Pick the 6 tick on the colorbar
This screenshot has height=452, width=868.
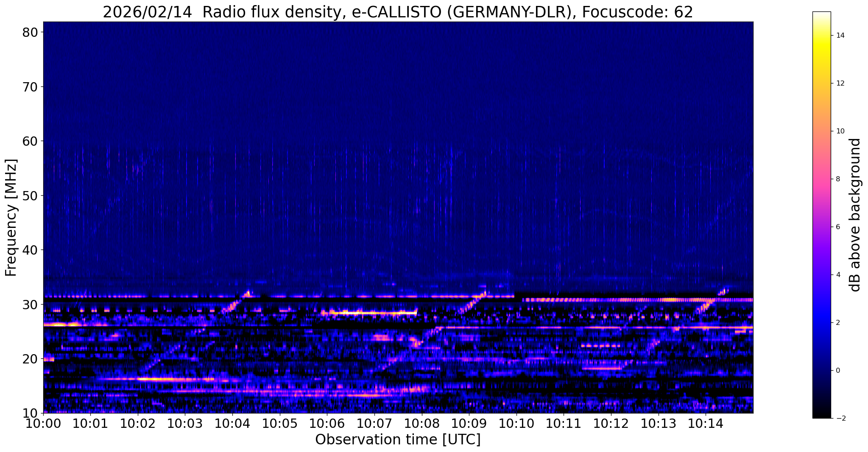point(837,227)
